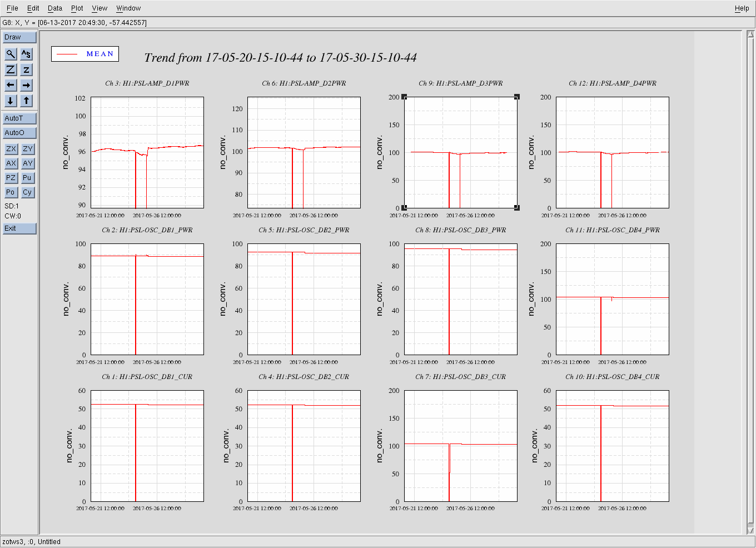
Task: Click the PZ push-zoom button
Action: 11,178
